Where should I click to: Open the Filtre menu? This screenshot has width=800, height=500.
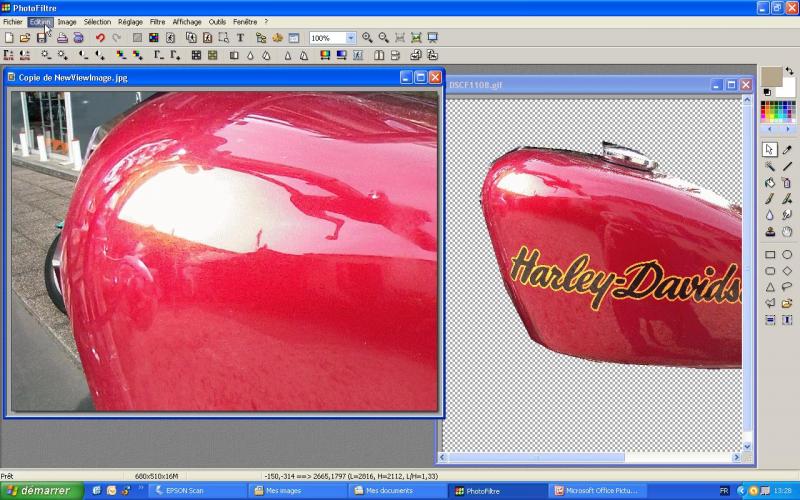(157, 22)
